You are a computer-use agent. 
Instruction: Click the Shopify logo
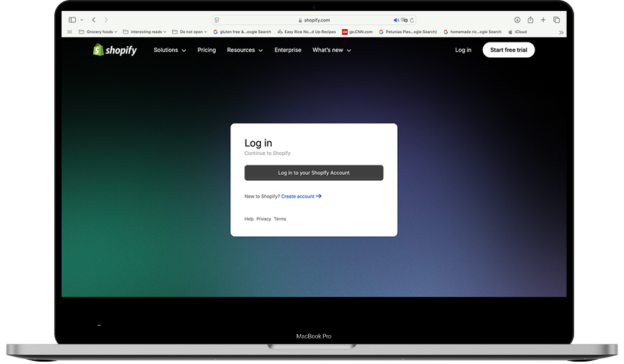tap(115, 50)
